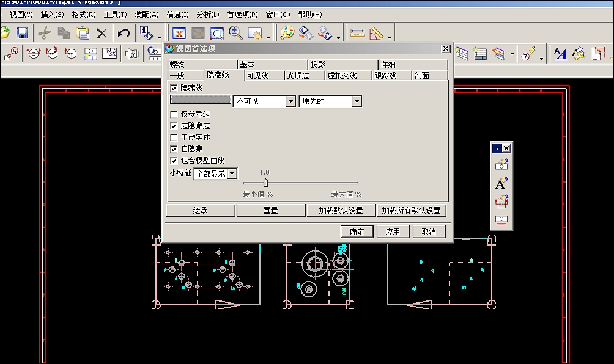Click the measure distance ruler icon
Viewport: 614px width, 364px height.
pyautogui.click(x=357, y=33)
